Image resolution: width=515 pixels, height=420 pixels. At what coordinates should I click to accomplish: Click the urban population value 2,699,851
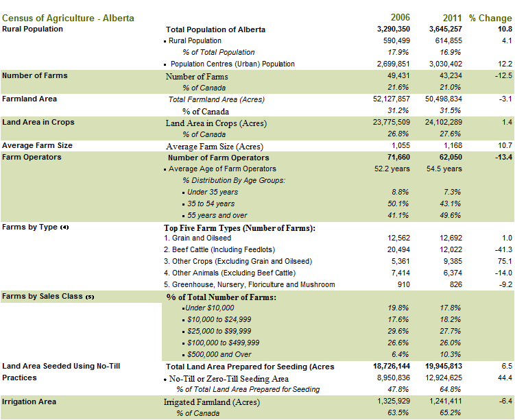393,64
